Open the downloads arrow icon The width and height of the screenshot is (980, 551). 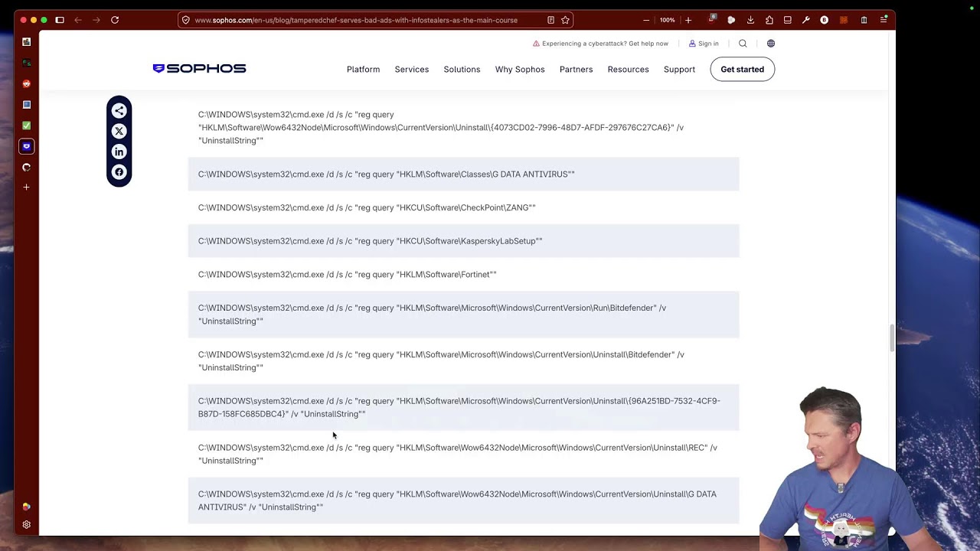tap(750, 20)
